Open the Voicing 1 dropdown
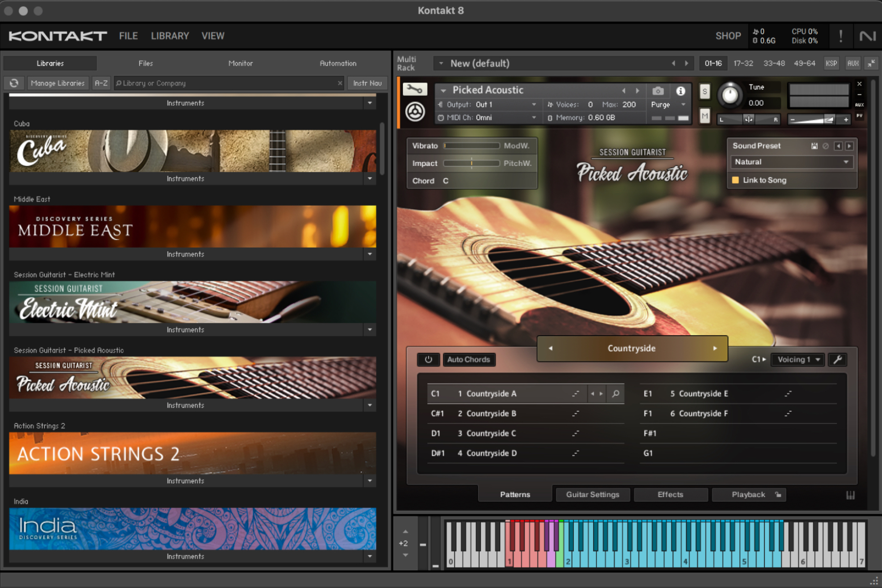The height and width of the screenshot is (588, 882). tap(798, 360)
